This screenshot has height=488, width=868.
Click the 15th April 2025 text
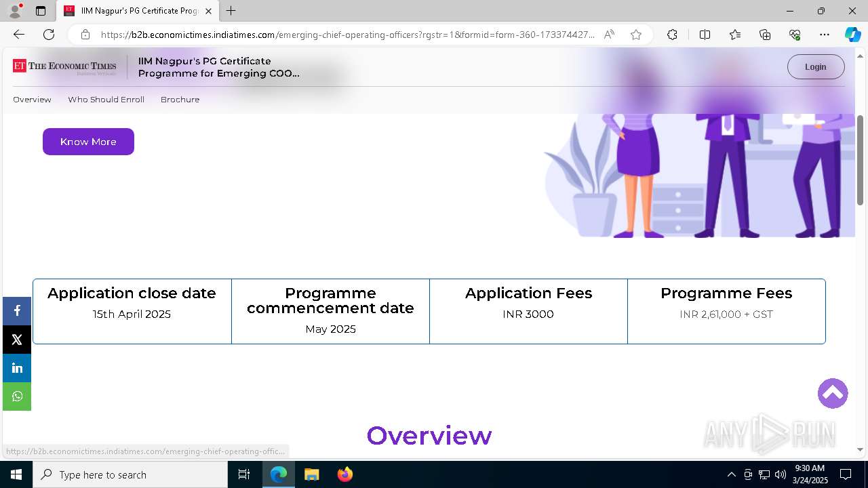[132, 314]
